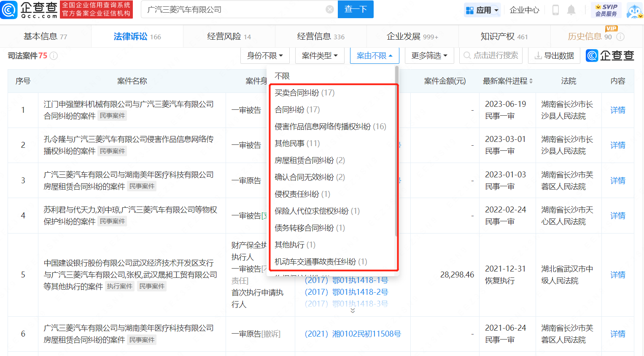
Task: Select 房屋租赁合同纠纷 (2) option
Action: [x=310, y=160]
